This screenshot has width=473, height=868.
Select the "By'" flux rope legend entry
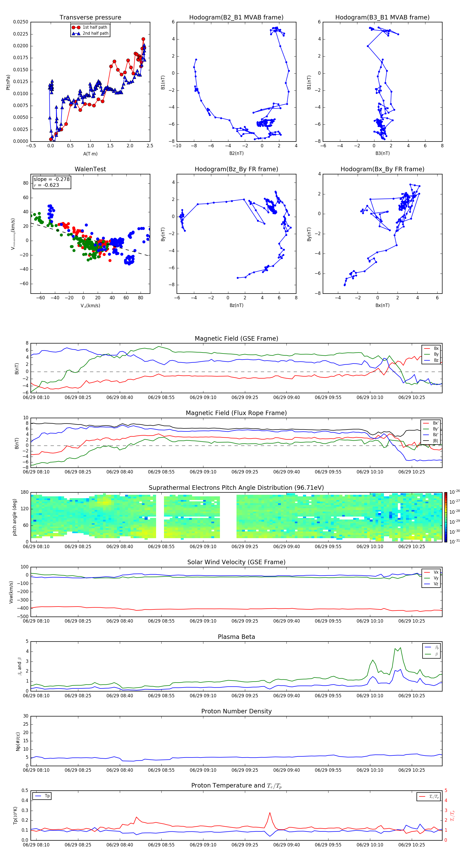coord(431,429)
